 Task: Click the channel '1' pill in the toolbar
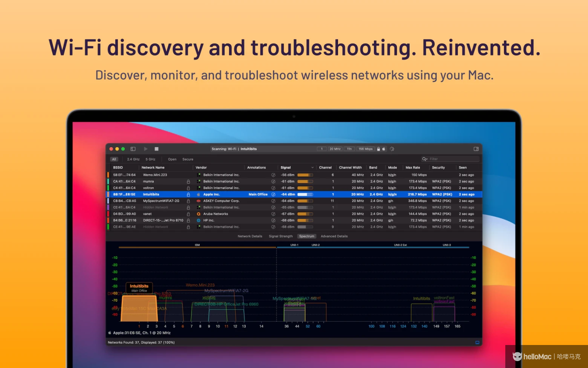pos(322,149)
